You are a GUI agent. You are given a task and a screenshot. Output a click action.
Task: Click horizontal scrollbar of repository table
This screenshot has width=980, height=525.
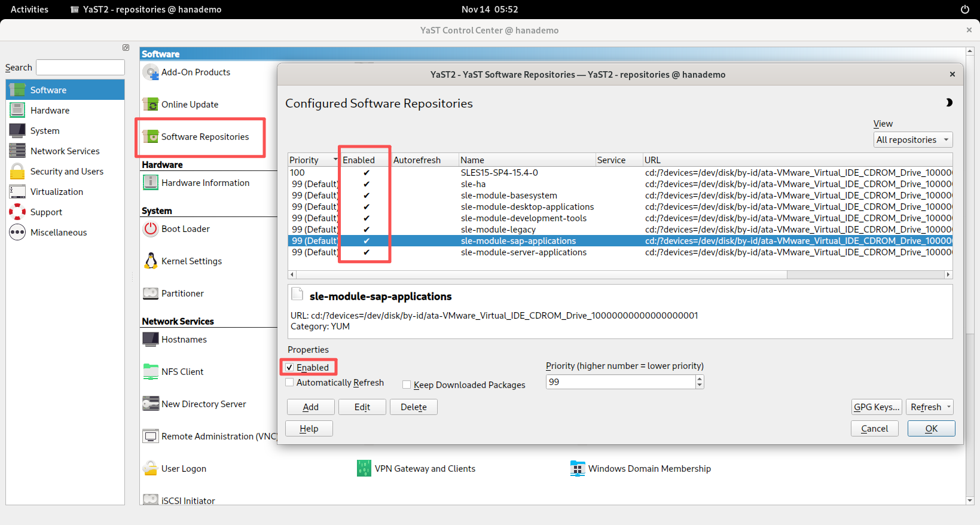pyautogui.click(x=541, y=275)
